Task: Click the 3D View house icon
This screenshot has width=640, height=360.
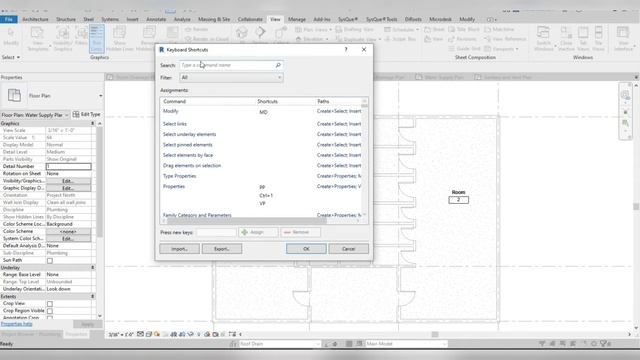Action: click(x=242, y=33)
